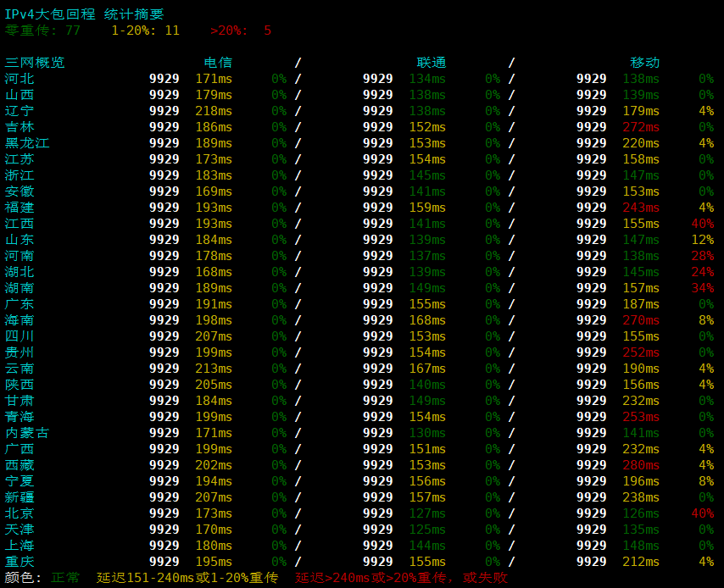
Task: Click the 127ms 联通 latency for 北京
Action: (427, 513)
